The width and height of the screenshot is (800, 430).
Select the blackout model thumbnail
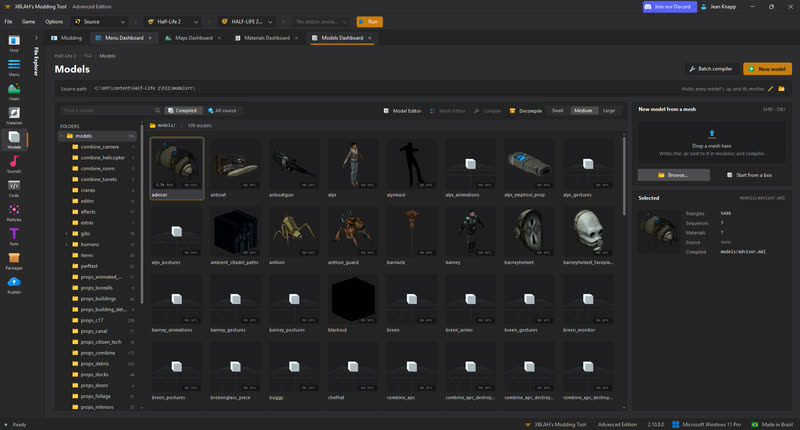pyautogui.click(x=353, y=303)
